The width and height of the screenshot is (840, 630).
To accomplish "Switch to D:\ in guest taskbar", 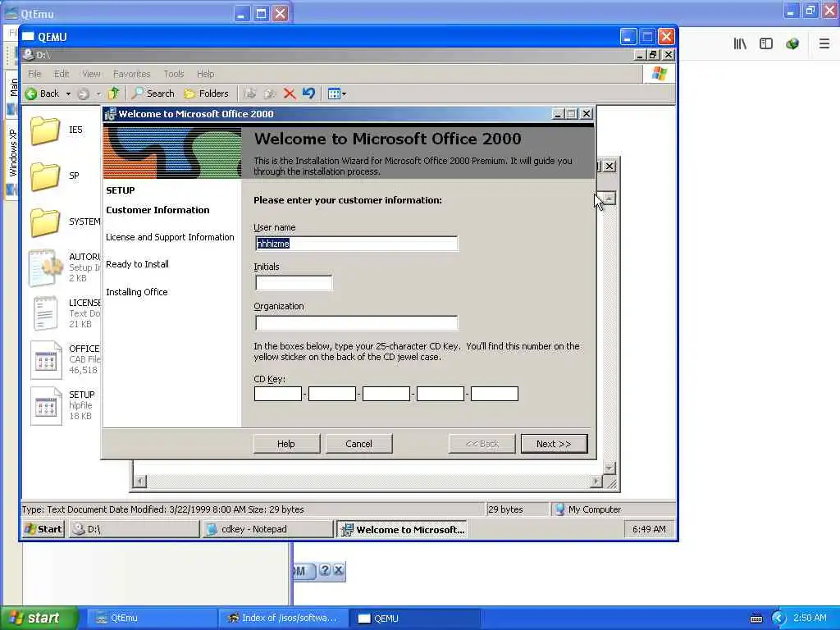I will tap(135, 529).
